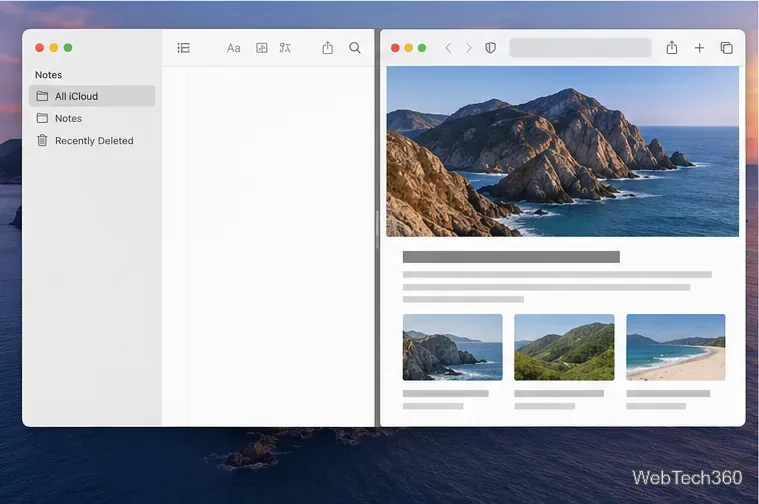
Task: Open the Safari privacy shield report
Action: tap(490, 48)
